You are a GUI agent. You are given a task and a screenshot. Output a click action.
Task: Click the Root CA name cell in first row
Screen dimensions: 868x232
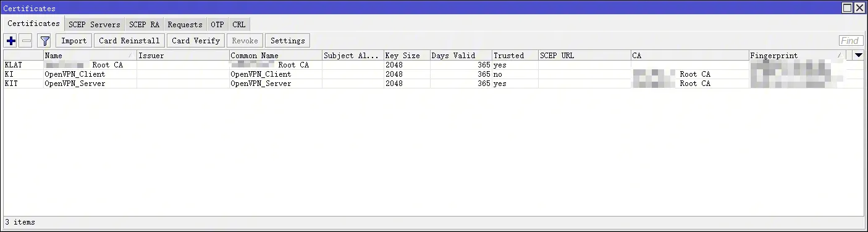[90, 65]
